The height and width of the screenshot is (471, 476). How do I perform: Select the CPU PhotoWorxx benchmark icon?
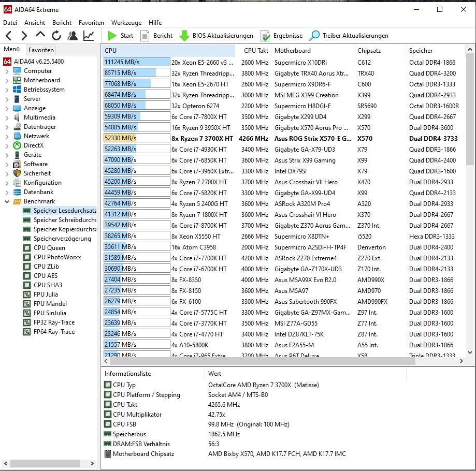point(27,257)
